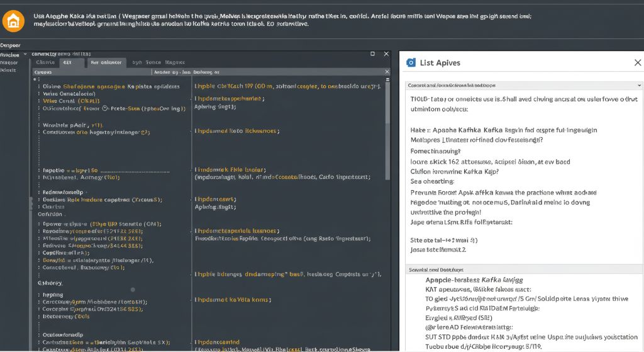The width and height of the screenshot is (644, 352).
Task: Click the code editor vertical scrollbar
Action: (387, 126)
